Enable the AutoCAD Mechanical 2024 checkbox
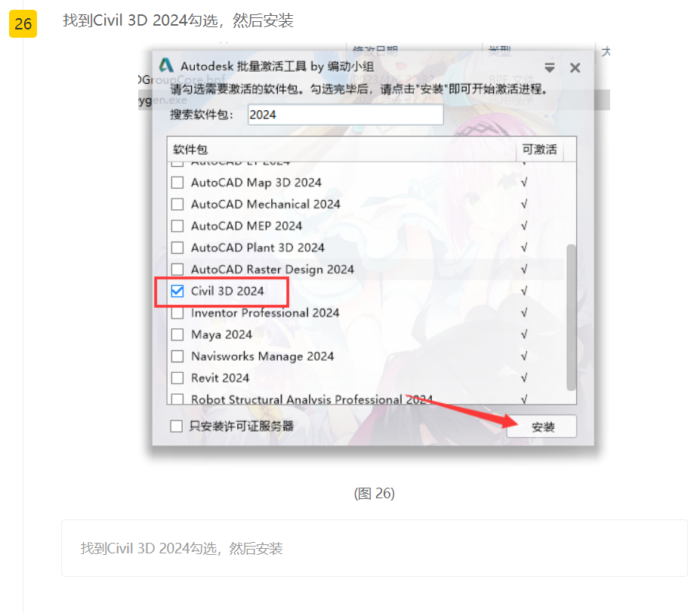Image resolution: width=700 pixels, height=613 pixels. click(177, 204)
